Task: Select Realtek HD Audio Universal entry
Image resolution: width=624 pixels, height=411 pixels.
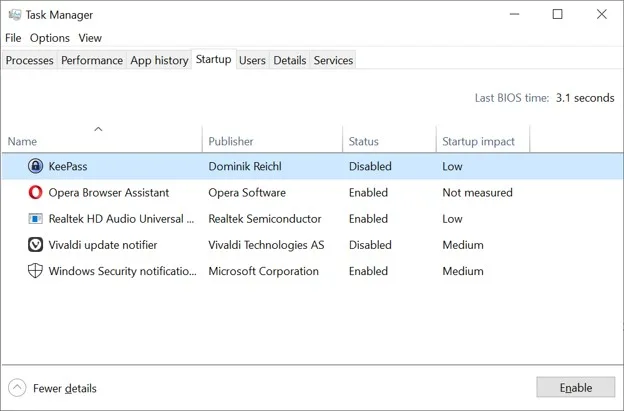Action: 121,219
